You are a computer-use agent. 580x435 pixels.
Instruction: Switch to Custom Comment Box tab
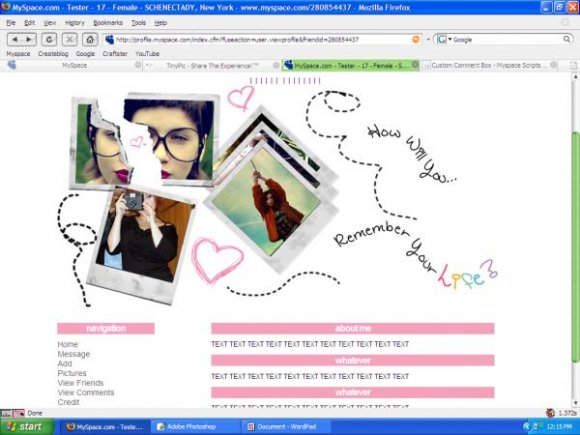click(489, 65)
